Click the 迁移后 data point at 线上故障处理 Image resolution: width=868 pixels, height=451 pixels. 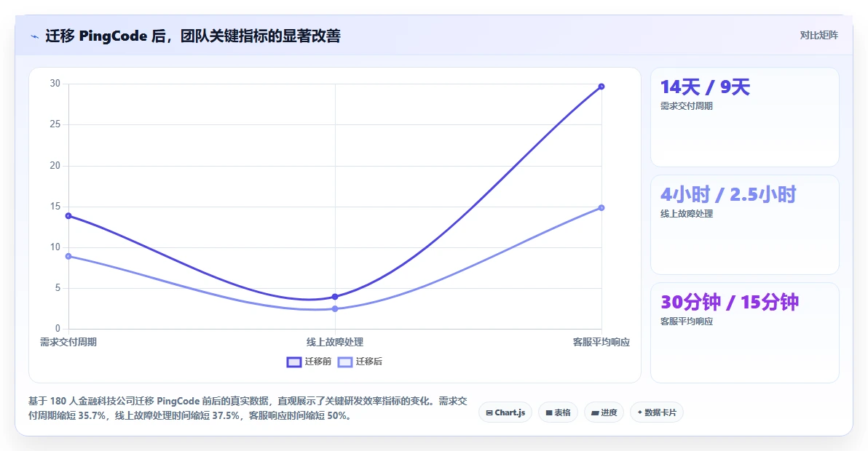(335, 309)
